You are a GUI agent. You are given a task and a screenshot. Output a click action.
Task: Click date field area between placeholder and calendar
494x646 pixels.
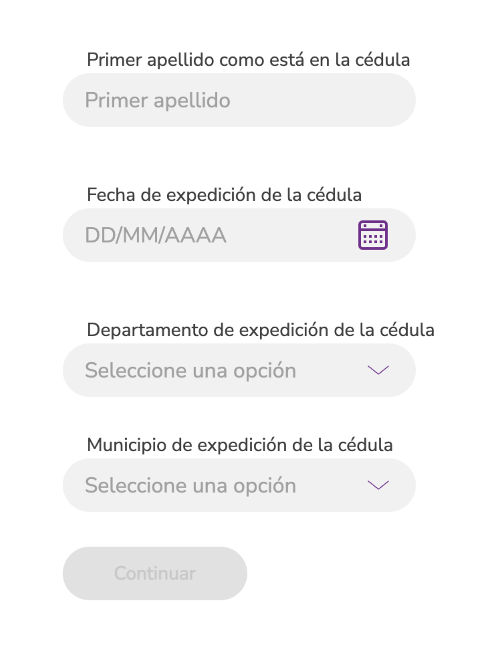point(292,235)
